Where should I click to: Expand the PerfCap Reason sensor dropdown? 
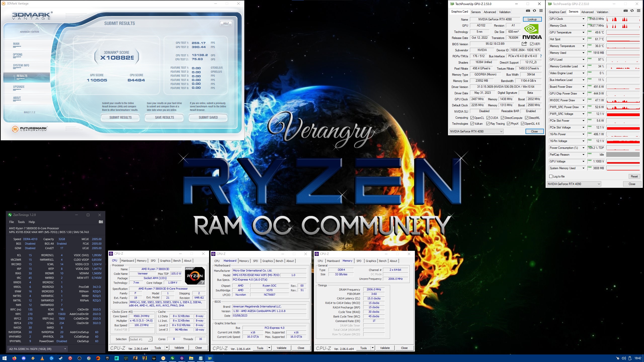[583, 155]
